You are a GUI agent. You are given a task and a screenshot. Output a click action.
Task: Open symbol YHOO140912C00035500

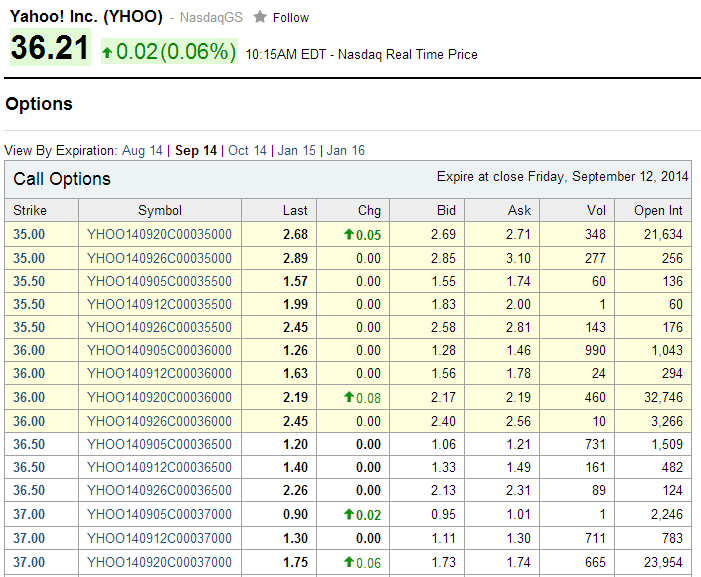160,304
